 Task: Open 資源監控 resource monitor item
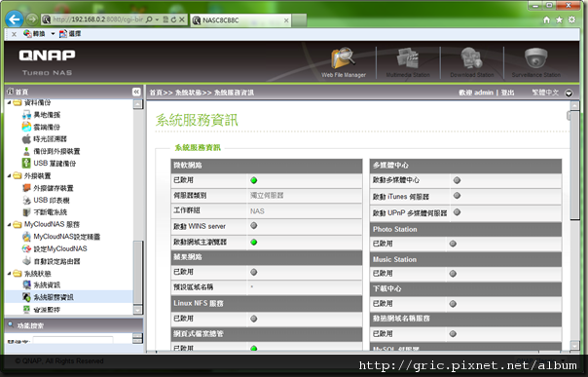pos(41,310)
